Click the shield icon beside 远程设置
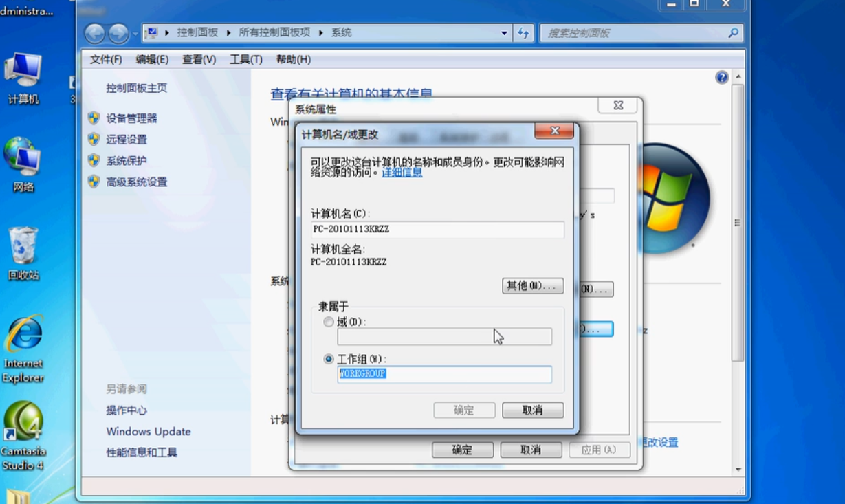 tap(94, 140)
